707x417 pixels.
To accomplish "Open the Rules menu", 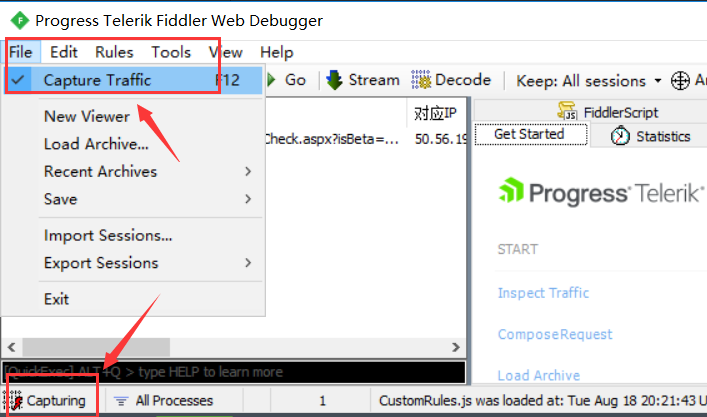I will (114, 52).
